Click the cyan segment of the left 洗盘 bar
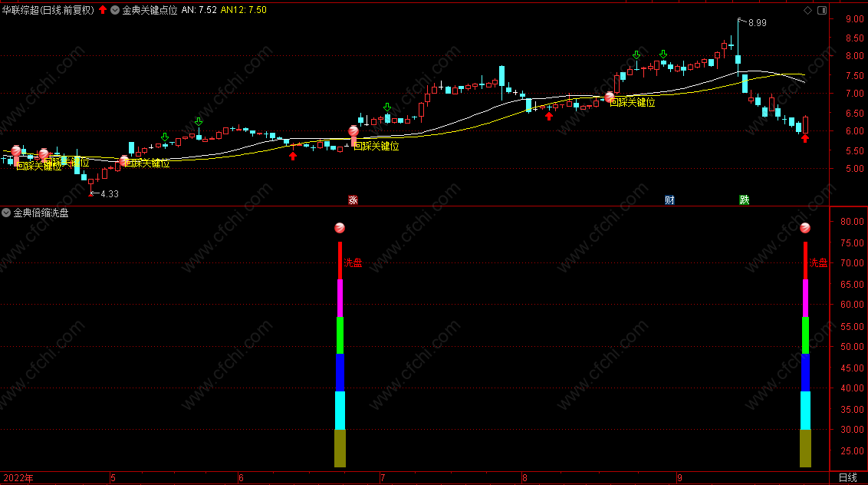 point(340,410)
